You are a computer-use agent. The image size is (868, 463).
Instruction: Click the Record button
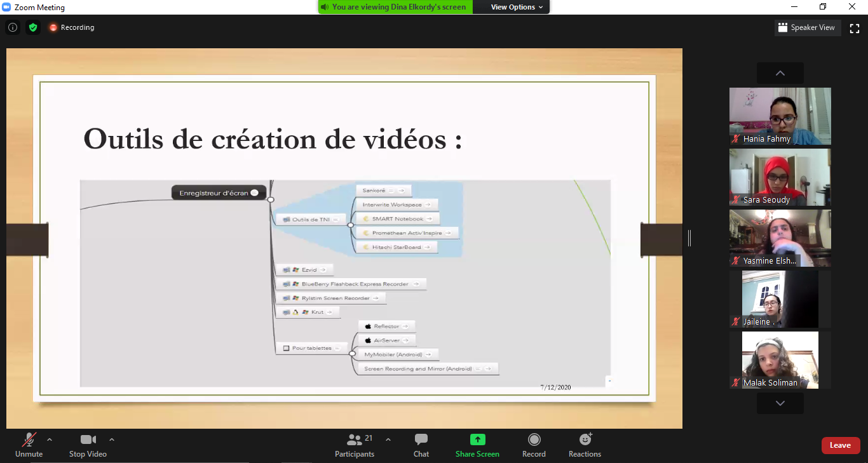click(x=534, y=445)
